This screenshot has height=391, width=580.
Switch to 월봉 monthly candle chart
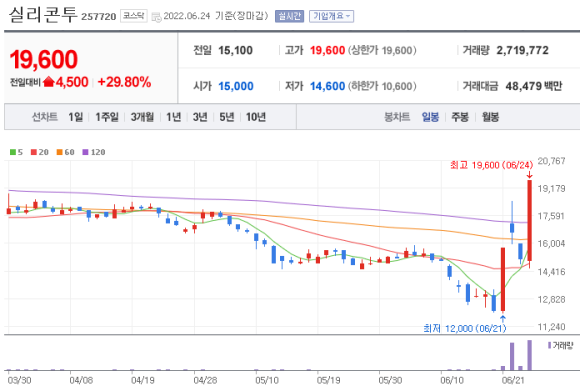pos(490,117)
